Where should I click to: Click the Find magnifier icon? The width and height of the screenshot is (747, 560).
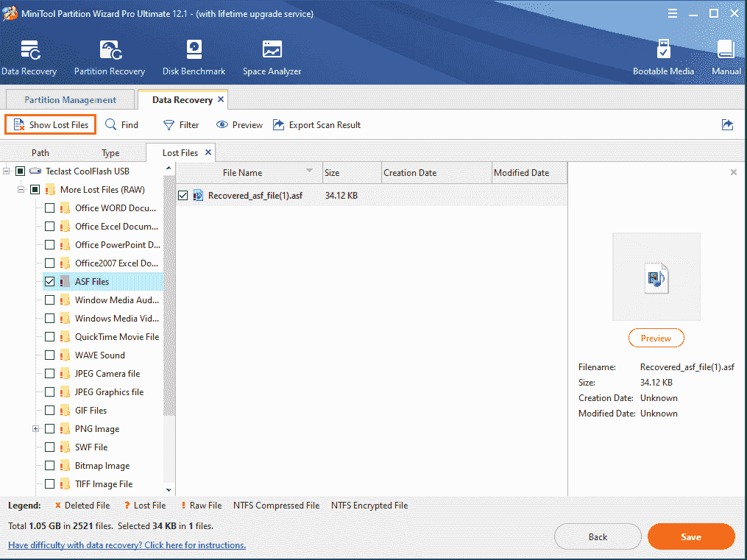[x=110, y=125]
